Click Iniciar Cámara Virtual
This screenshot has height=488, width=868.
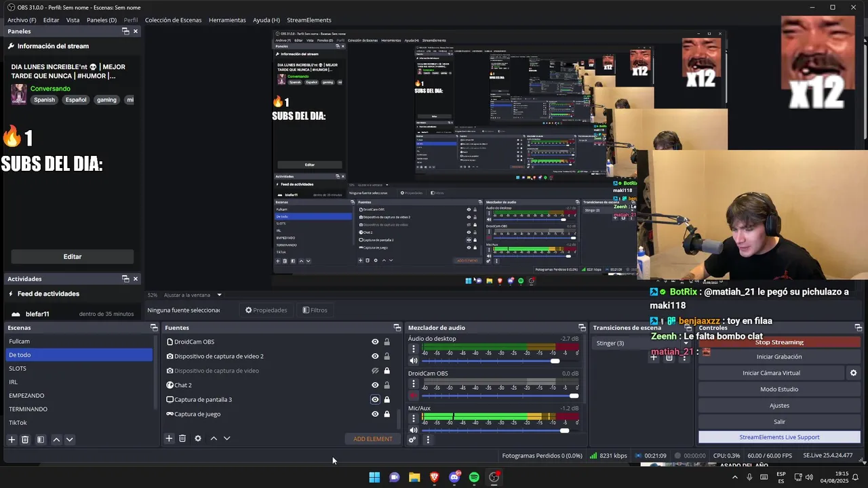point(772,373)
